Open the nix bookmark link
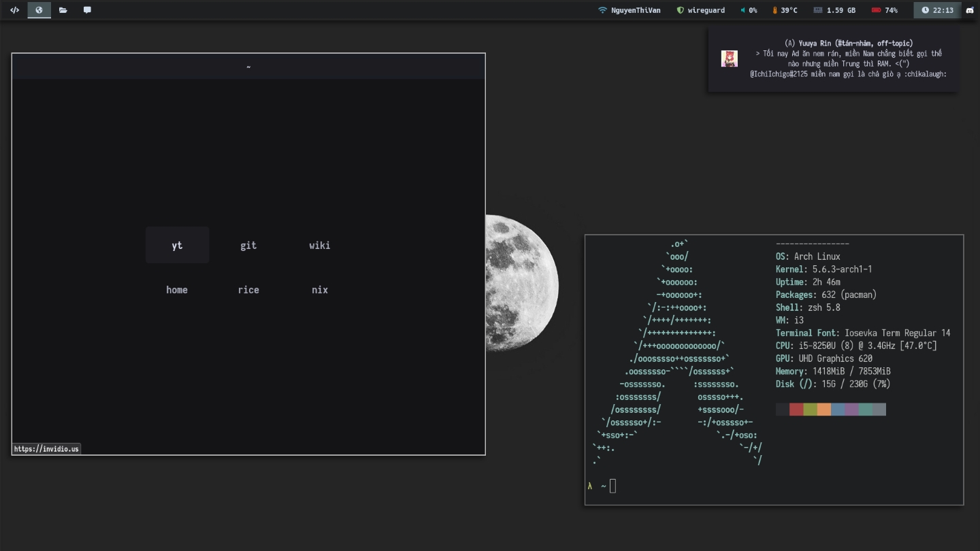This screenshot has width=980, height=551. (320, 290)
